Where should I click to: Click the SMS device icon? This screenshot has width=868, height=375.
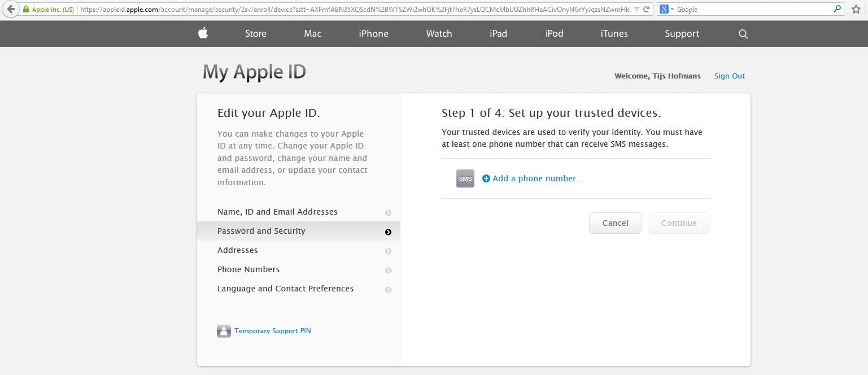coord(465,178)
